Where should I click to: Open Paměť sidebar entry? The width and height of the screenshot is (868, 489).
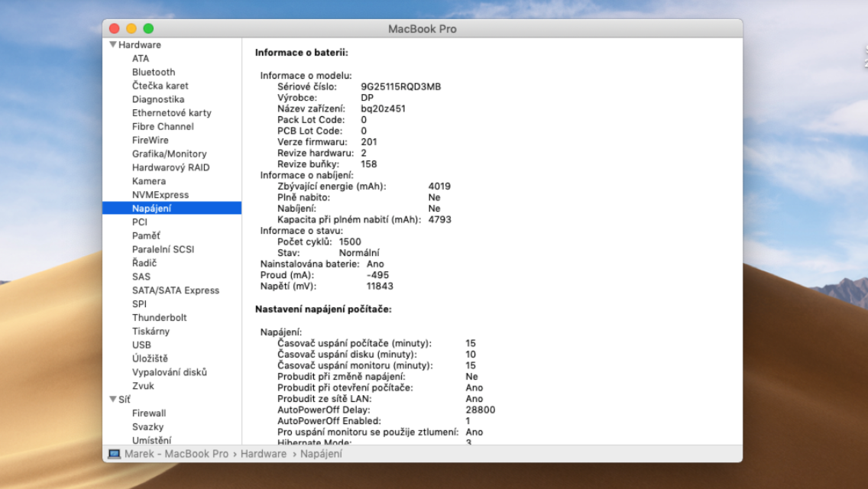pos(146,235)
